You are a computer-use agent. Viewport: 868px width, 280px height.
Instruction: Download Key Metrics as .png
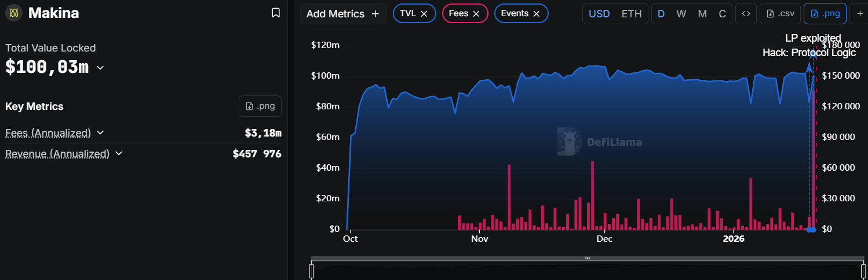coord(260,106)
